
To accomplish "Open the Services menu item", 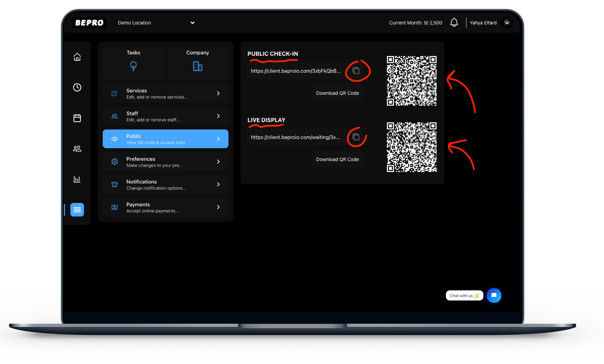I will (165, 93).
